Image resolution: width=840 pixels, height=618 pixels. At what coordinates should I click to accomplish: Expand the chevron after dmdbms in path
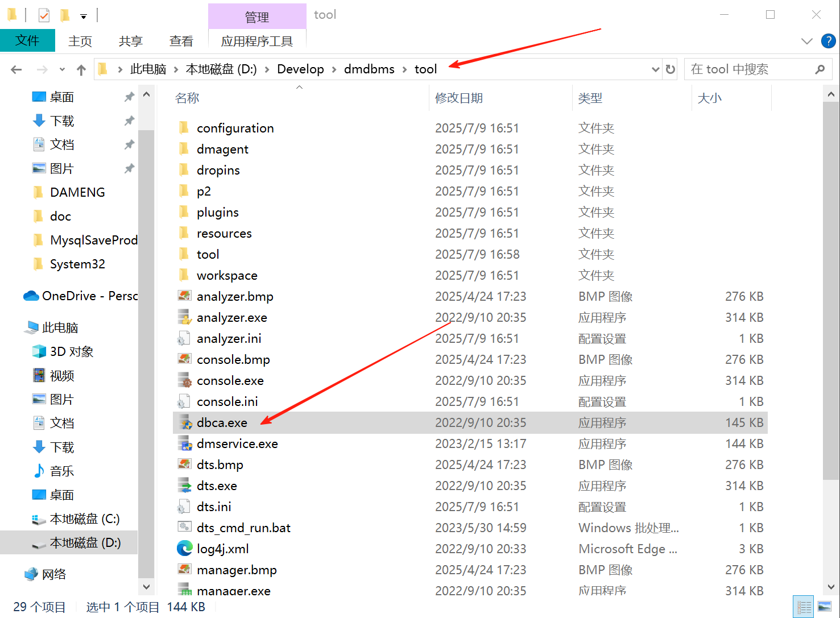coord(404,69)
